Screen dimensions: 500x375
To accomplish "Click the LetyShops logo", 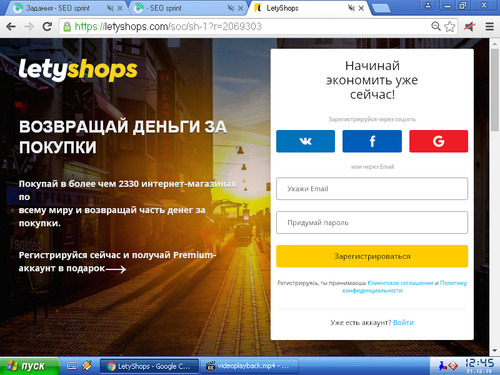I will coord(78,70).
